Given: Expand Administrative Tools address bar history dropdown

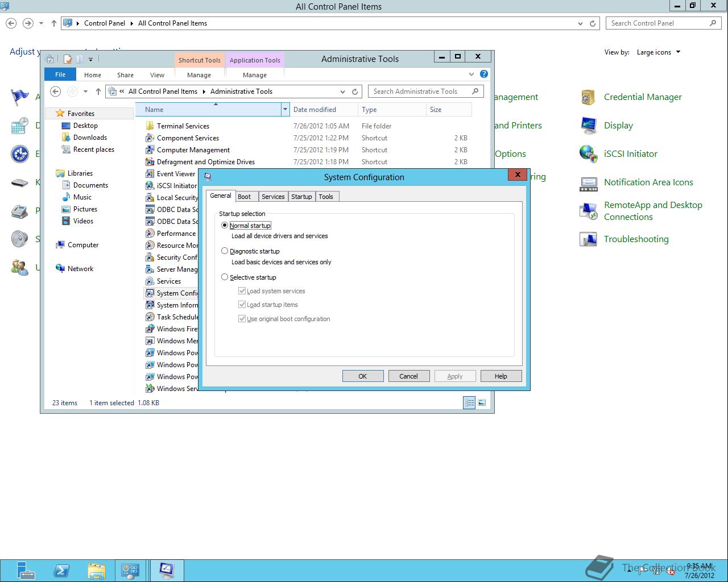Looking at the screenshot, I should (342, 92).
